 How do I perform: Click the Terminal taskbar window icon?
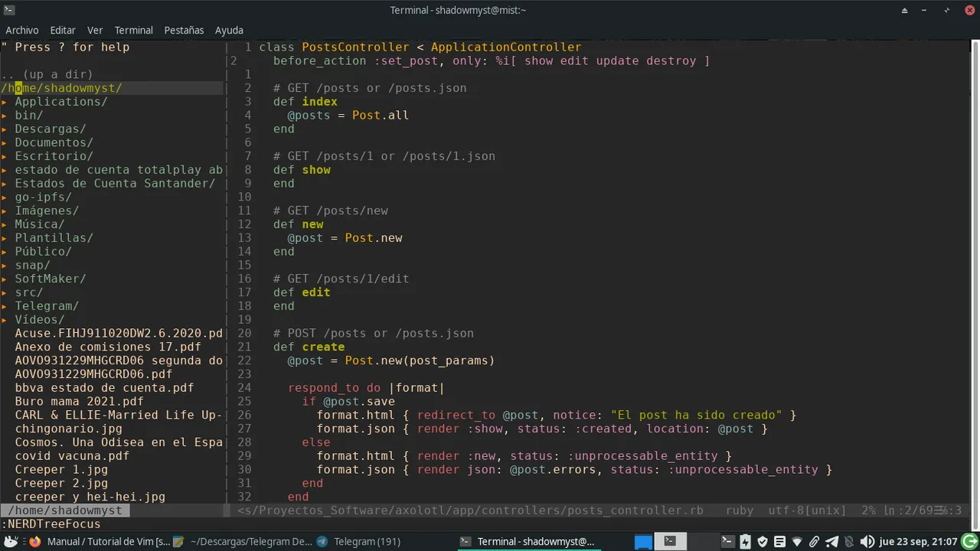coord(465,542)
